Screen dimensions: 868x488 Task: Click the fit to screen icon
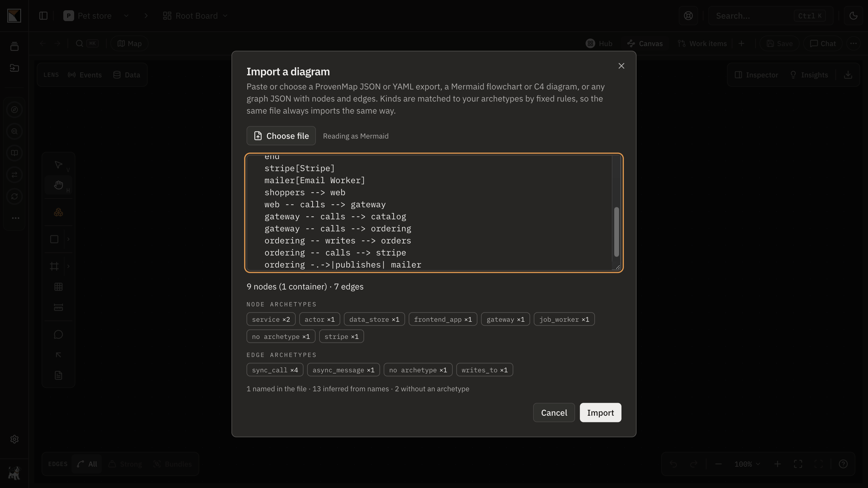[x=797, y=464]
